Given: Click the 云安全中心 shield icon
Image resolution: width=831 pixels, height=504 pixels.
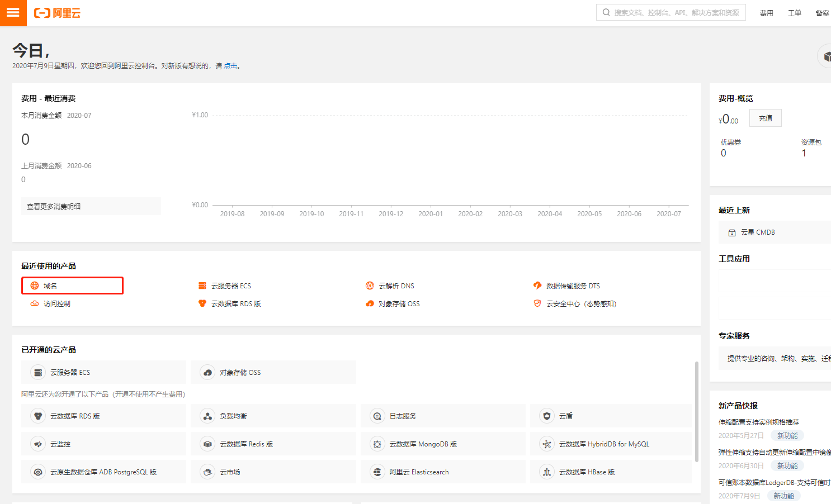Looking at the screenshot, I should pos(537,303).
